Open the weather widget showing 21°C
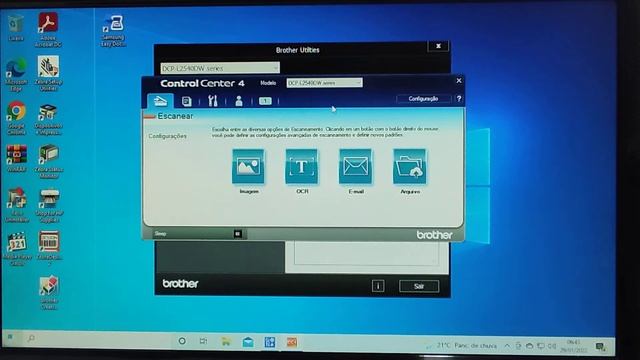The width and height of the screenshot is (640, 360). (x=461, y=346)
